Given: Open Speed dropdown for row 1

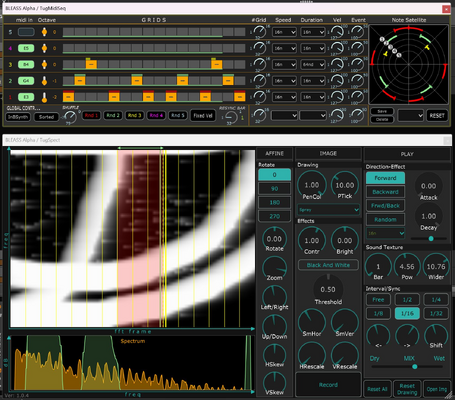Looking at the screenshot, I should click(x=284, y=97).
